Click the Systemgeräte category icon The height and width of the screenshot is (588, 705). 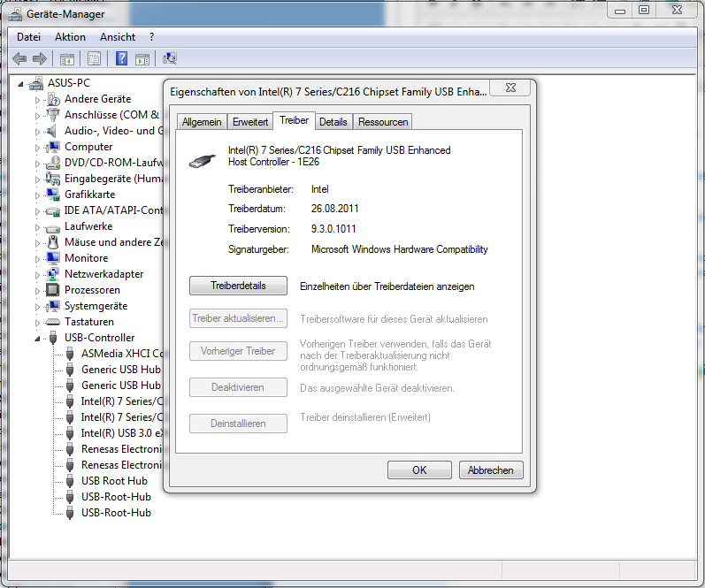[x=53, y=306]
